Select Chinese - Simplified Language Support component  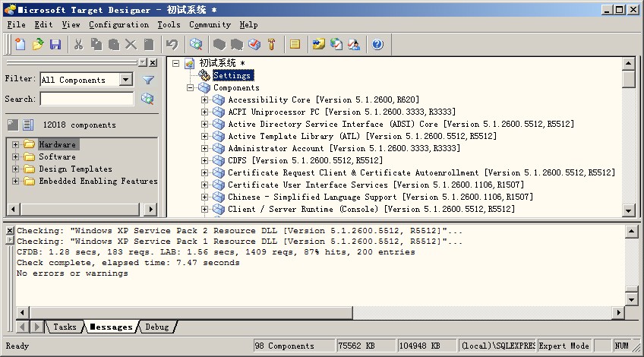click(380, 197)
